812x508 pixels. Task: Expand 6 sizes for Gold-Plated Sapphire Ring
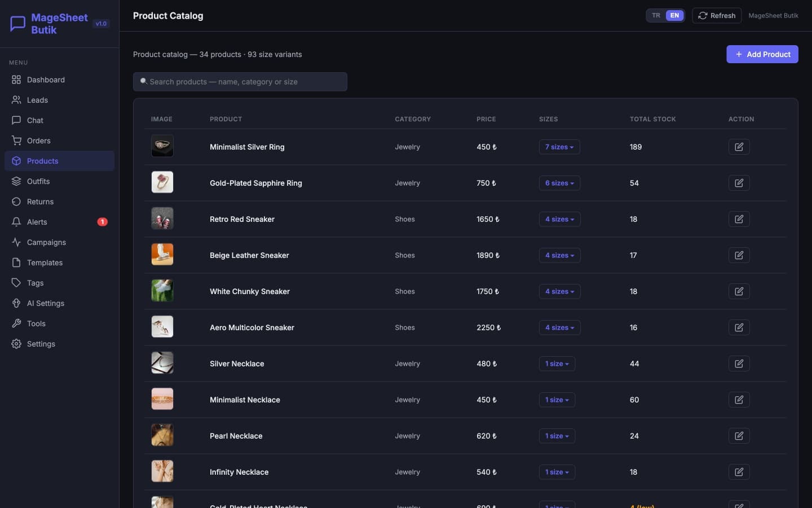559,183
